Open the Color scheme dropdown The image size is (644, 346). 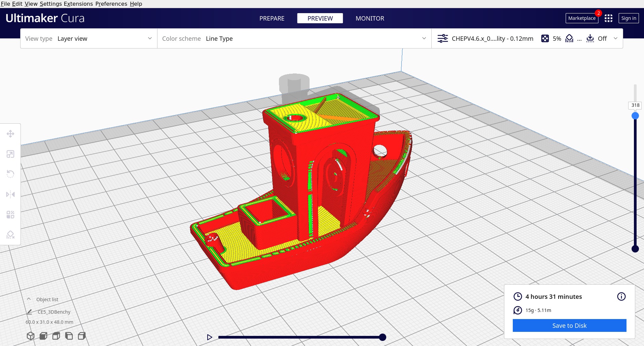coord(294,38)
